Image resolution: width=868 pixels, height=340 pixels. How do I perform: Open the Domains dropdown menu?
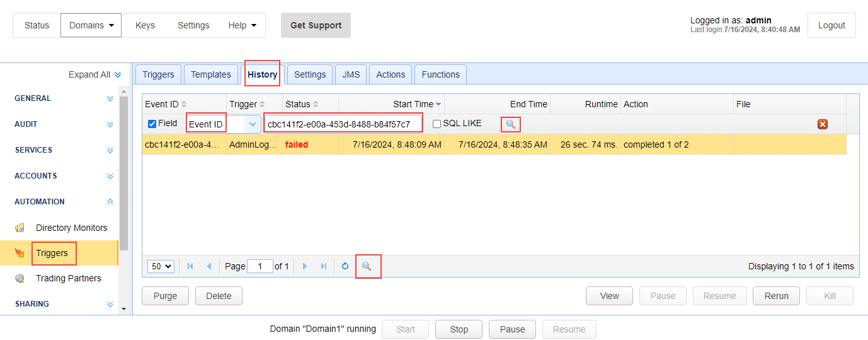pyautogui.click(x=91, y=25)
